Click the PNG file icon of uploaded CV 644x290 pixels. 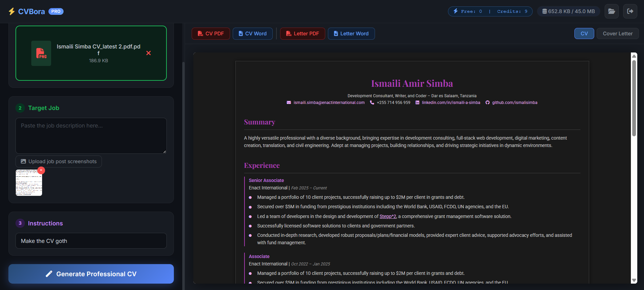(x=41, y=53)
